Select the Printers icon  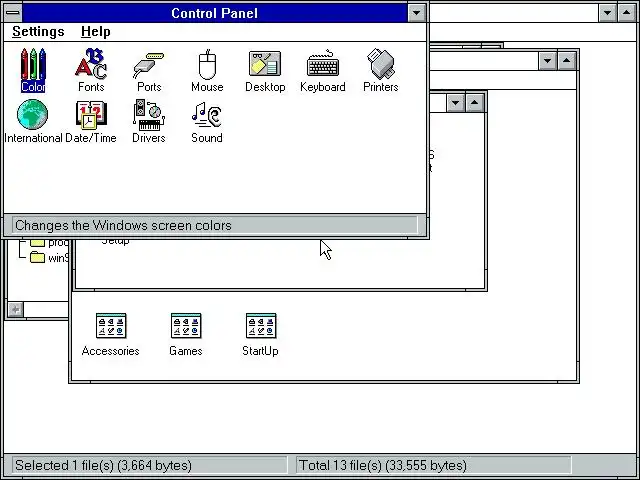coord(380,70)
